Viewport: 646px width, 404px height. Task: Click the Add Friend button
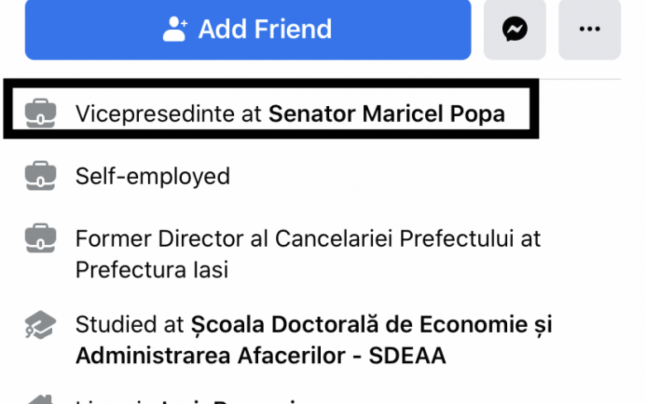tap(247, 30)
